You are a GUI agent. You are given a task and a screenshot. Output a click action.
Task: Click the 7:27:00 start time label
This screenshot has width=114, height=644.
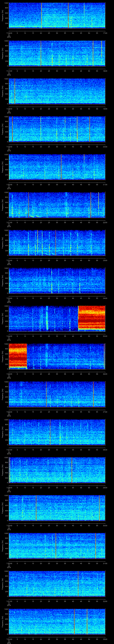pos(9,450)
